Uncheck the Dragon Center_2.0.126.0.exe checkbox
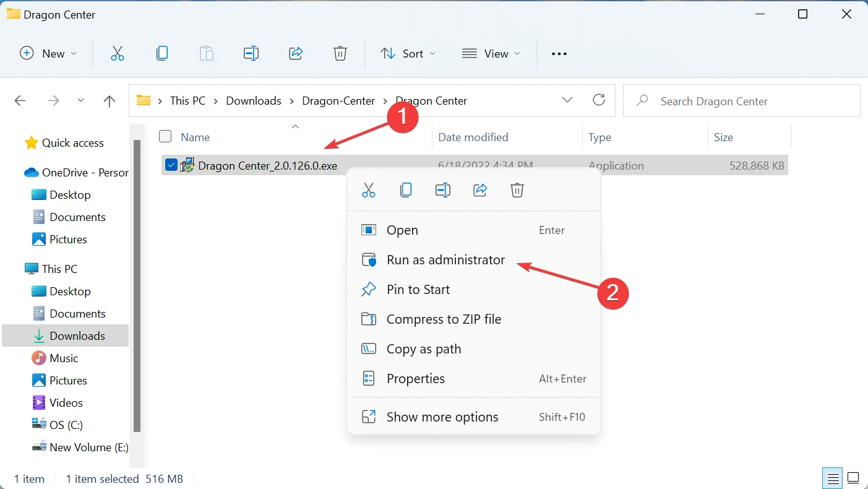 171,165
